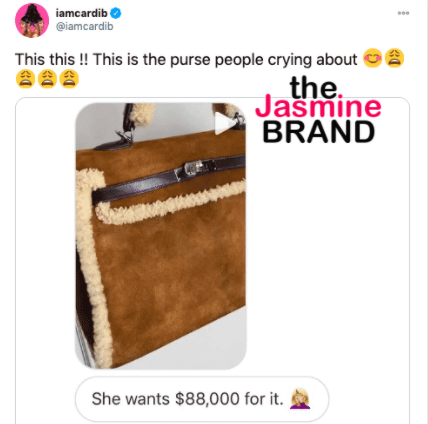Click the pink Jasmine watermark text
428x424 pixels.
(x=318, y=107)
